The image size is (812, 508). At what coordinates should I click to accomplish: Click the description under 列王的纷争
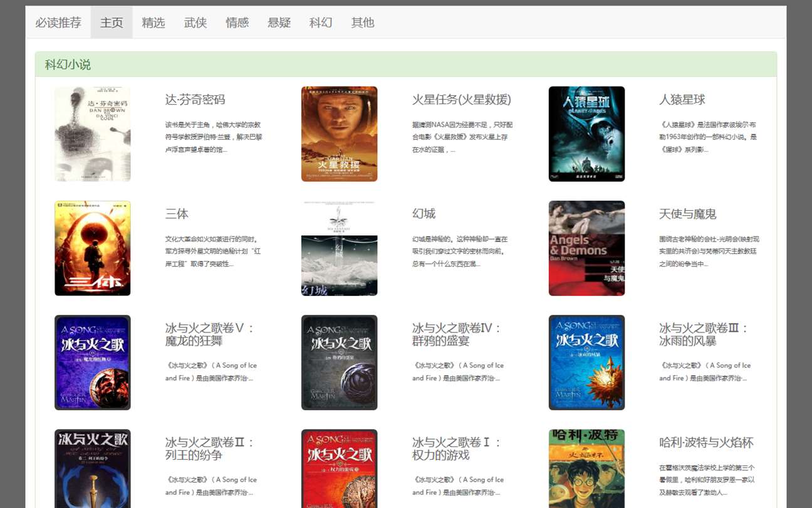coord(211,486)
